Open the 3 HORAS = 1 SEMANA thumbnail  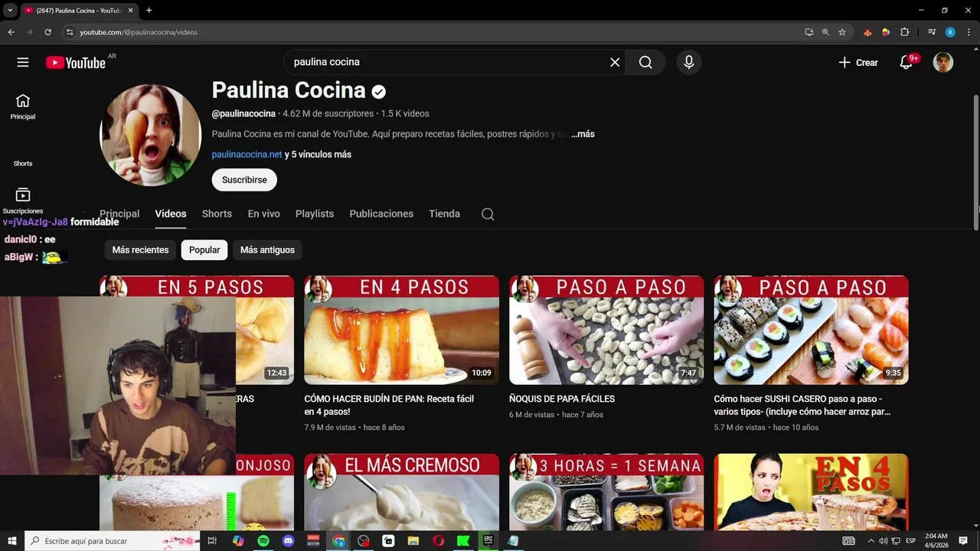(x=606, y=492)
